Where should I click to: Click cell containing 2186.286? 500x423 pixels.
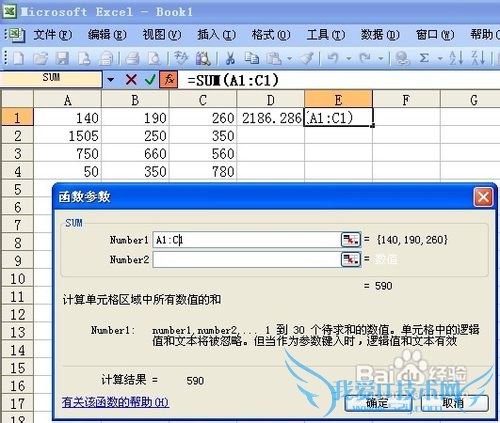[271, 118]
